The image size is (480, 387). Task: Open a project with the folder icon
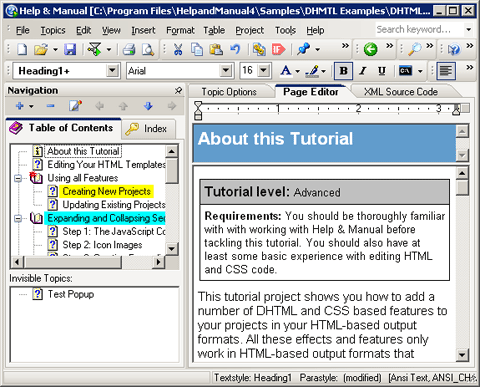pos(41,49)
